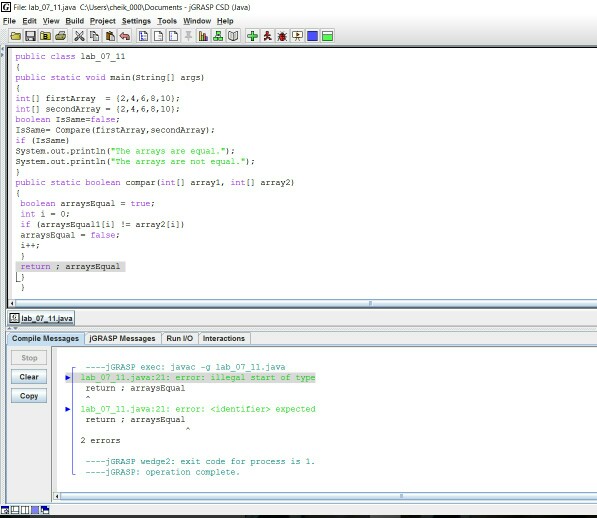Remove CSD using the second page icon

click(x=158, y=37)
